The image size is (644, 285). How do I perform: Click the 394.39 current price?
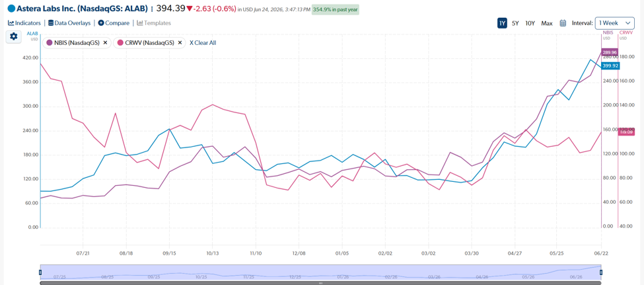click(x=171, y=9)
